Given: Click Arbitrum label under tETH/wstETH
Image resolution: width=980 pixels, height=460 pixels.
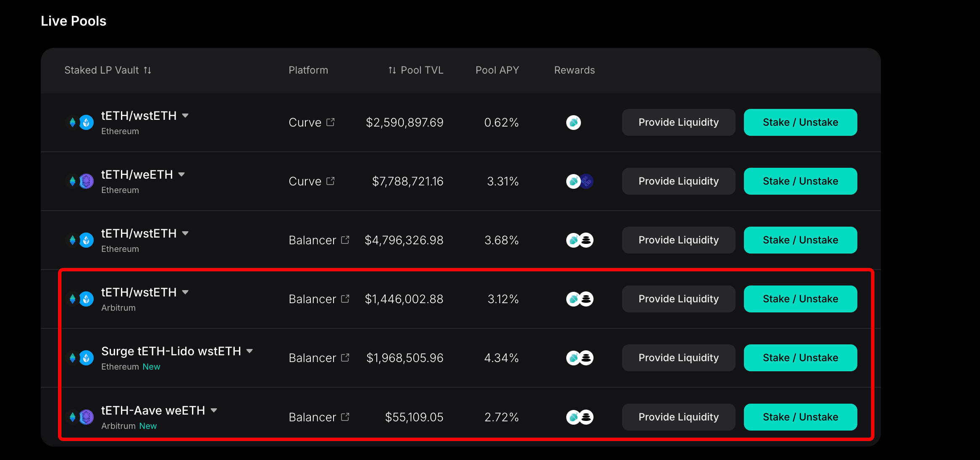Looking at the screenshot, I should coord(118,308).
